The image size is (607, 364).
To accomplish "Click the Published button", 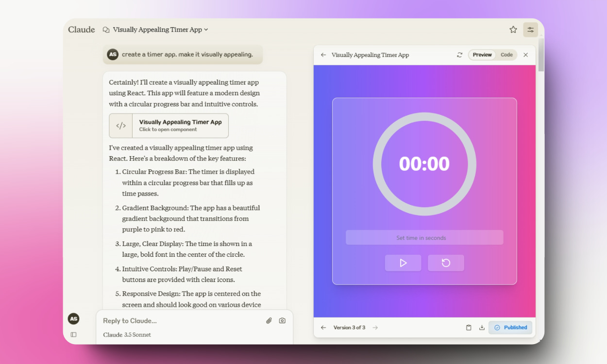I will pyautogui.click(x=510, y=328).
